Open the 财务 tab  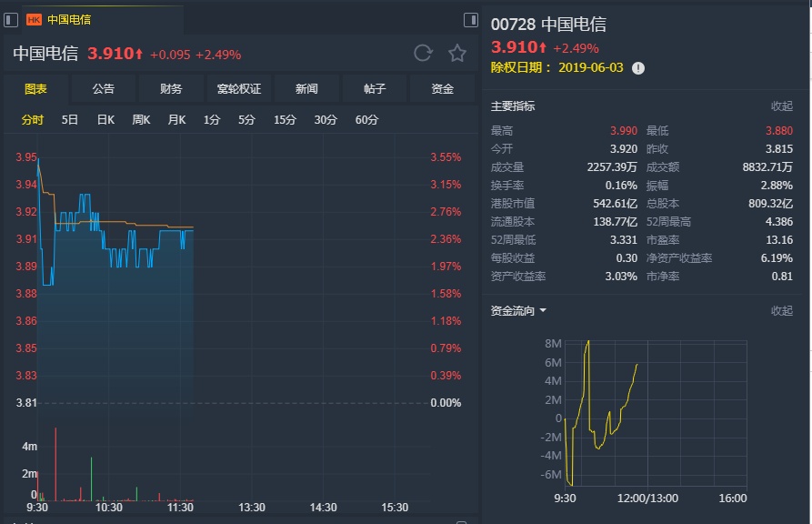pyautogui.click(x=171, y=89)
